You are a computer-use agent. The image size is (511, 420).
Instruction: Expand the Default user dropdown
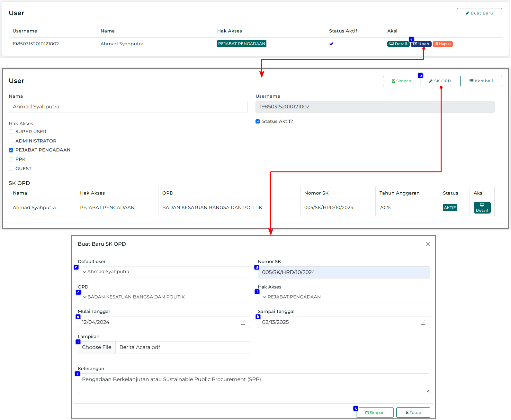click(164, 272)
